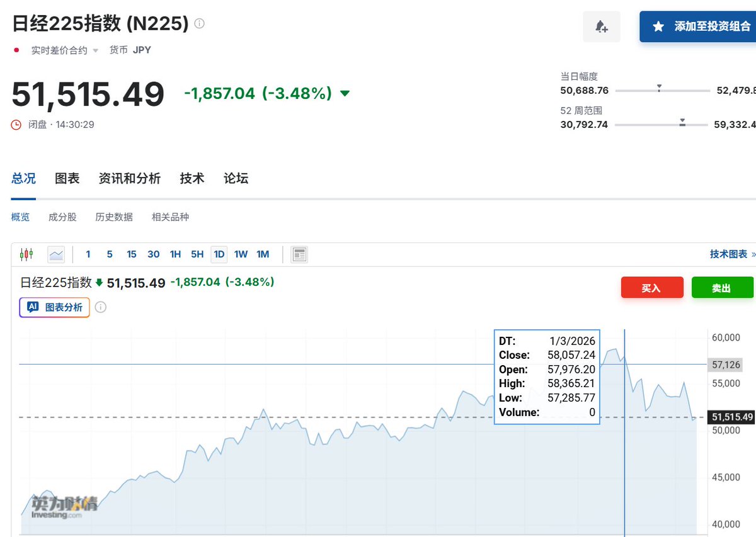Click the info icon next to N225 title
Screen dimensions: 756x537
click(199, 23)
